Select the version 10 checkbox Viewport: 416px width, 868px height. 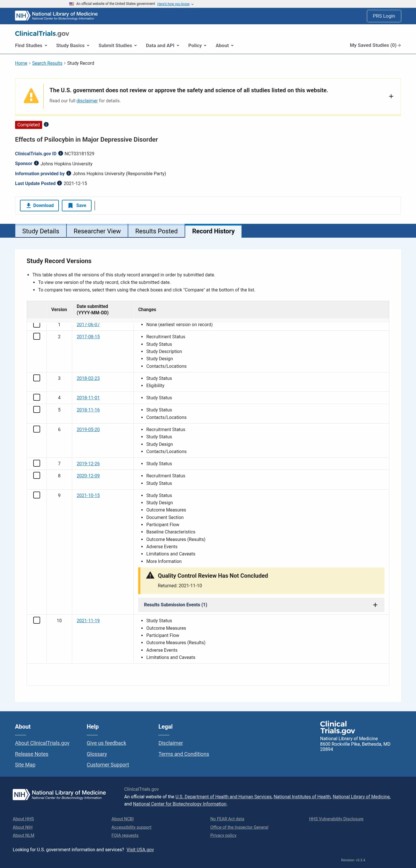[x=37, y=620]
